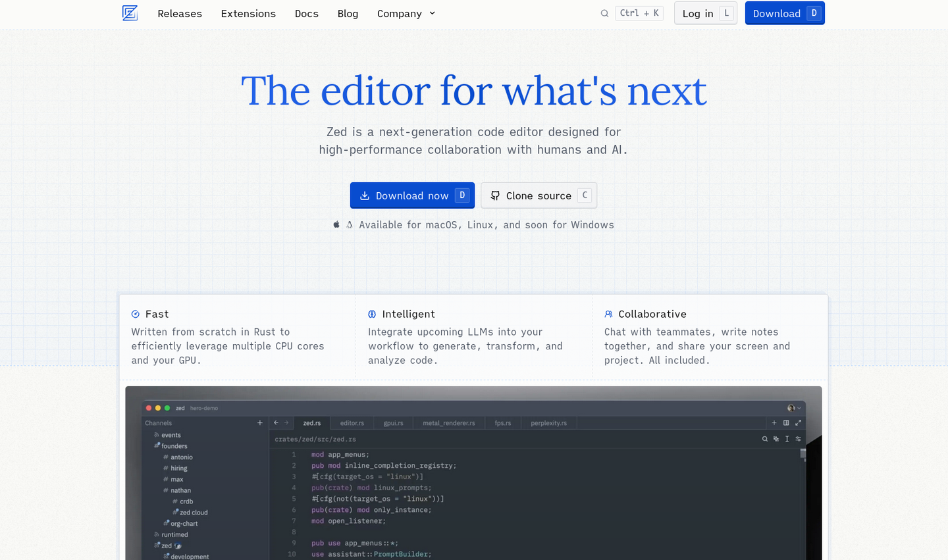
Task: Open the Docs page from the navbar
Action: click(x=306, y=13)
